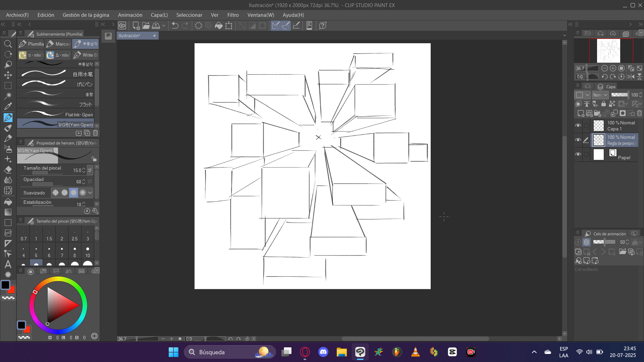Click the New document icon
The image size is (644, 362).
(x=136, y=25)
